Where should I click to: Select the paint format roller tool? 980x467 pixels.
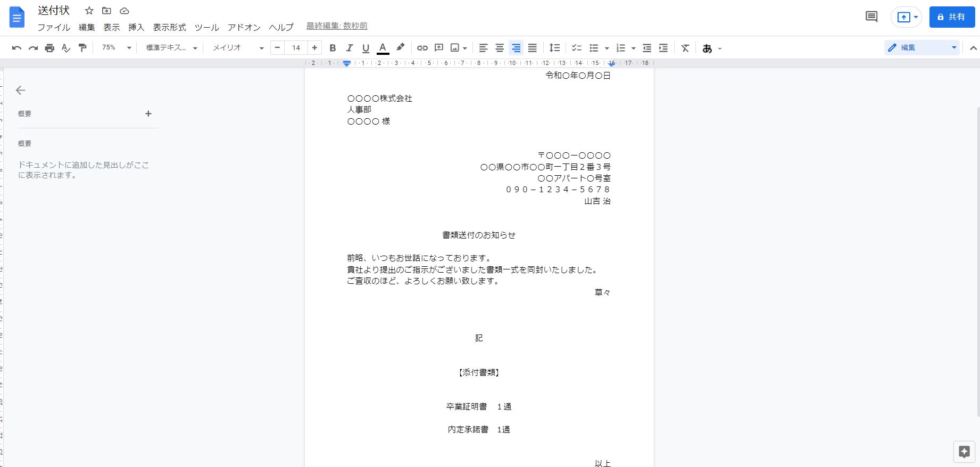click(82, 48)
